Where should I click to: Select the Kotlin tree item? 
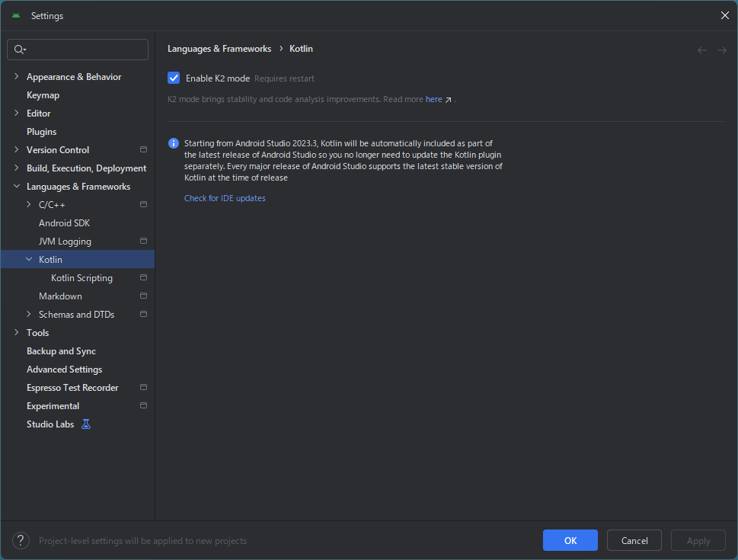point(78,260)
